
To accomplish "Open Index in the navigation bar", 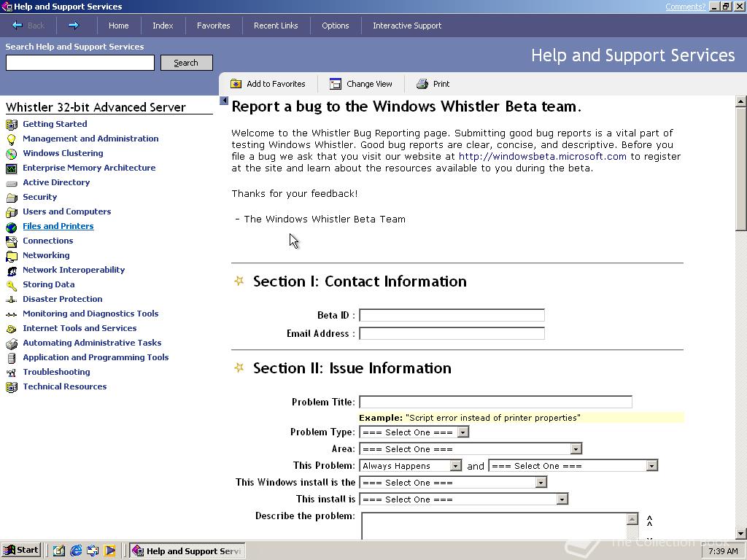I will coord(163,26).
